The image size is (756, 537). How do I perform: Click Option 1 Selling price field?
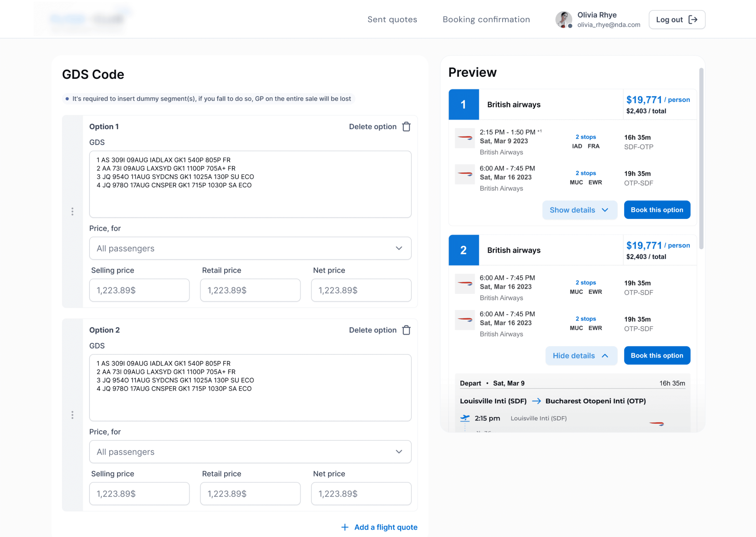(139, 290)
